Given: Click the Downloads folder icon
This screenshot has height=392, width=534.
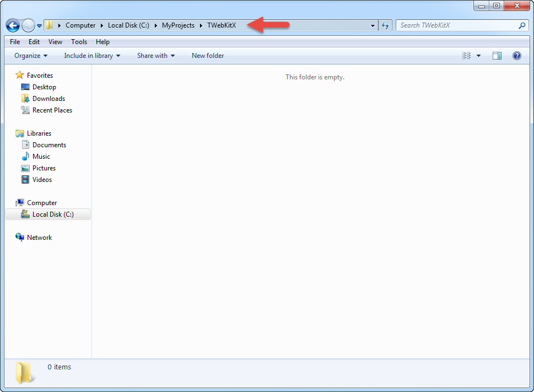Looking at the screenshot, I should [x=25, y=99].
